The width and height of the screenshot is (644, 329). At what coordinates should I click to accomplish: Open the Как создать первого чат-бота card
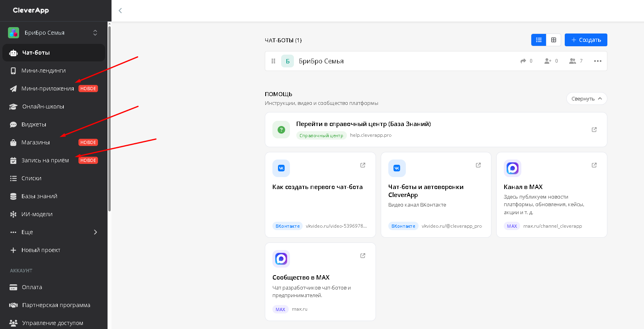point(320,195)
